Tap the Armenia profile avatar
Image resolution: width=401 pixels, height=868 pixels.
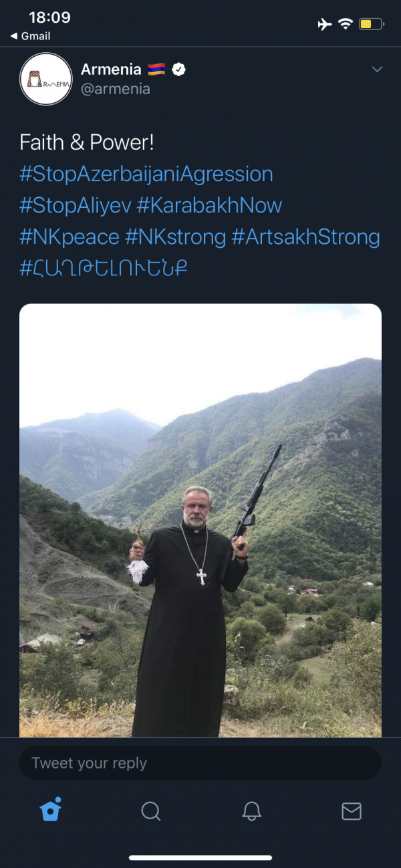(x=45, y=80)
